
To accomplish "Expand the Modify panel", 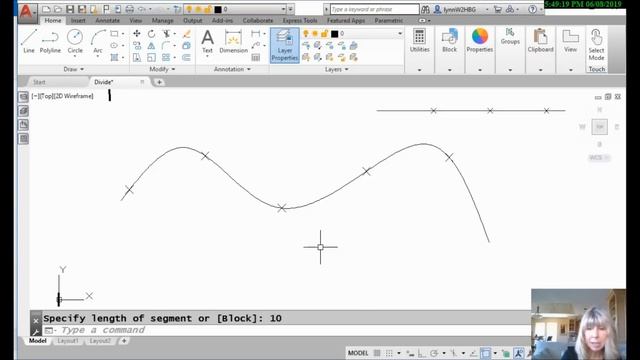I will point(162,69).
